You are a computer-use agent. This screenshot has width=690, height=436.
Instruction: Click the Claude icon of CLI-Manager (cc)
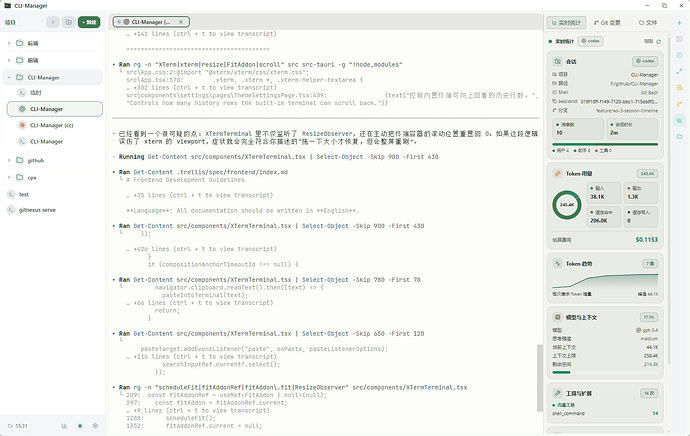click(22, 125)
